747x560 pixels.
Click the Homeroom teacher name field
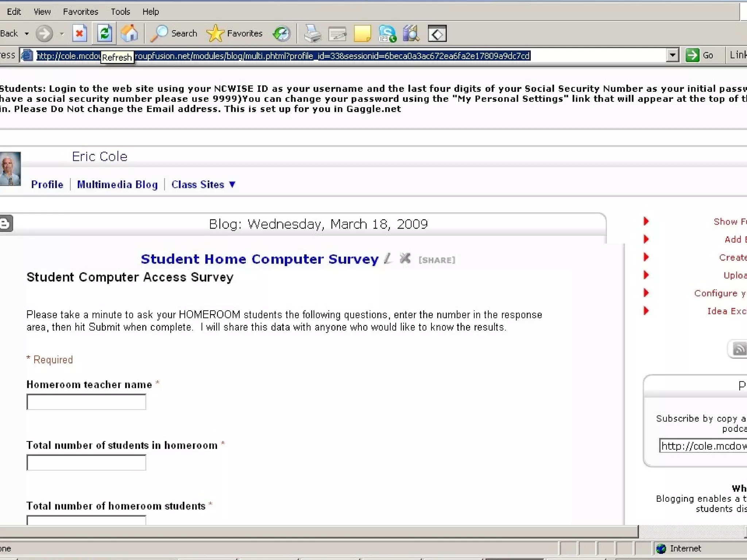pos(86,402)
